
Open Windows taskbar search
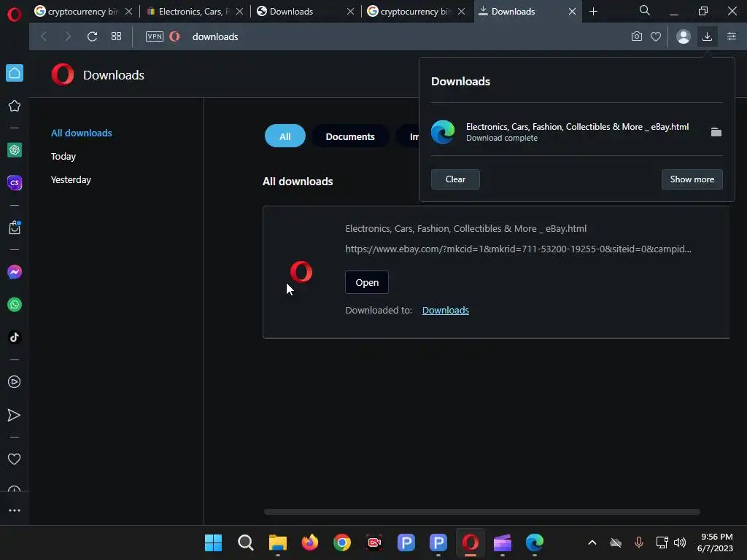click(x=246, y=542)
